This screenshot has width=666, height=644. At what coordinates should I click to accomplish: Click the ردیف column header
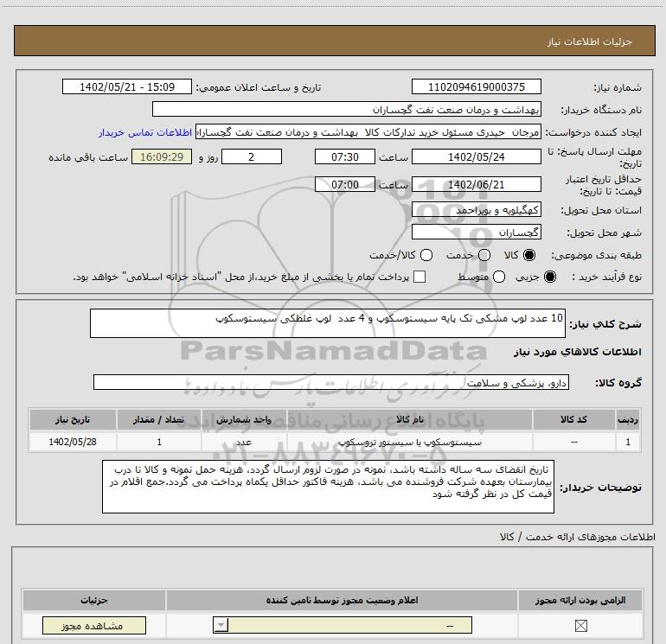[x=628, y=419]
